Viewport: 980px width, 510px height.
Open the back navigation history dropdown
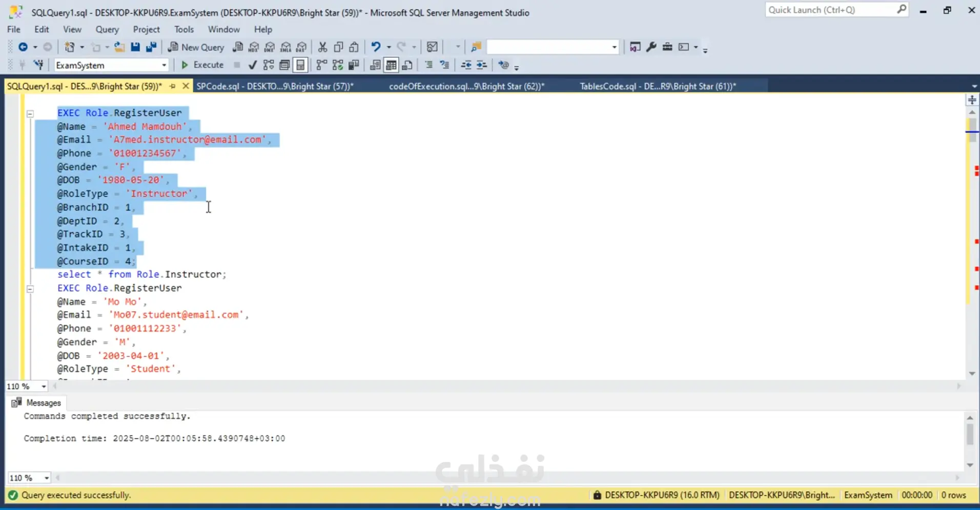click(x=35, y=47)
